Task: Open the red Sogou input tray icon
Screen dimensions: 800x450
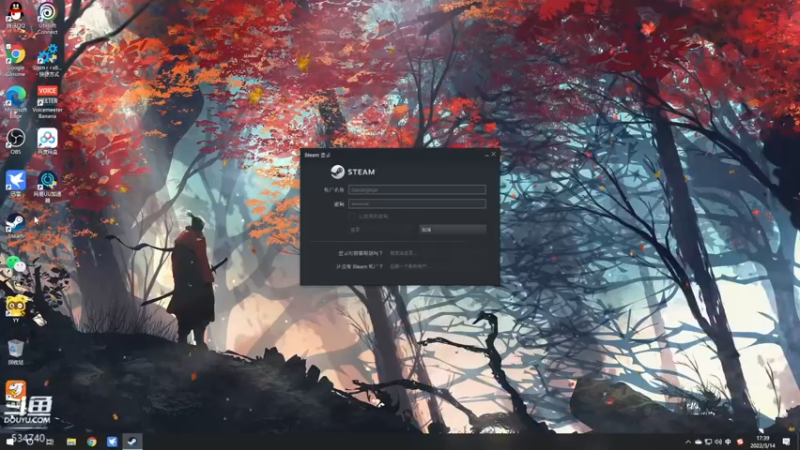Action: click(x=740, y=441)
